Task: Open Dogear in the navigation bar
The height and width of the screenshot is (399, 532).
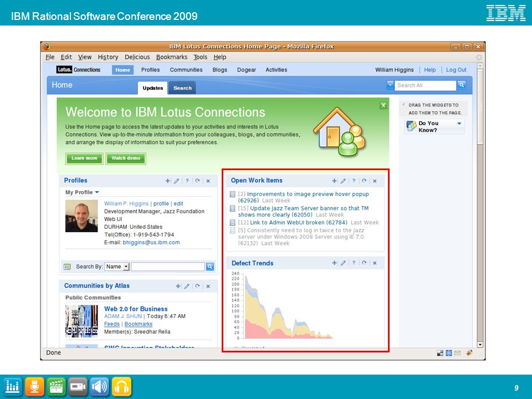Action: click(246, 70)
